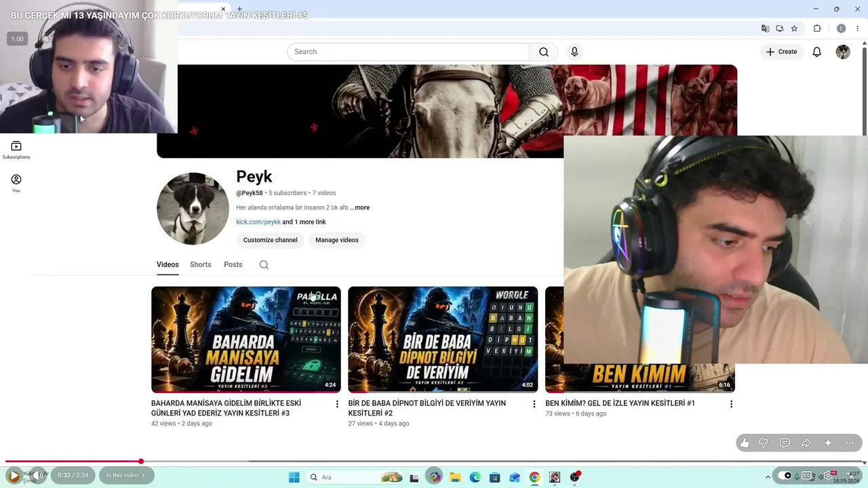Screen dimensions: 868x488
Task: Show hidden icons in the system tray
Action: coord(768,477)
